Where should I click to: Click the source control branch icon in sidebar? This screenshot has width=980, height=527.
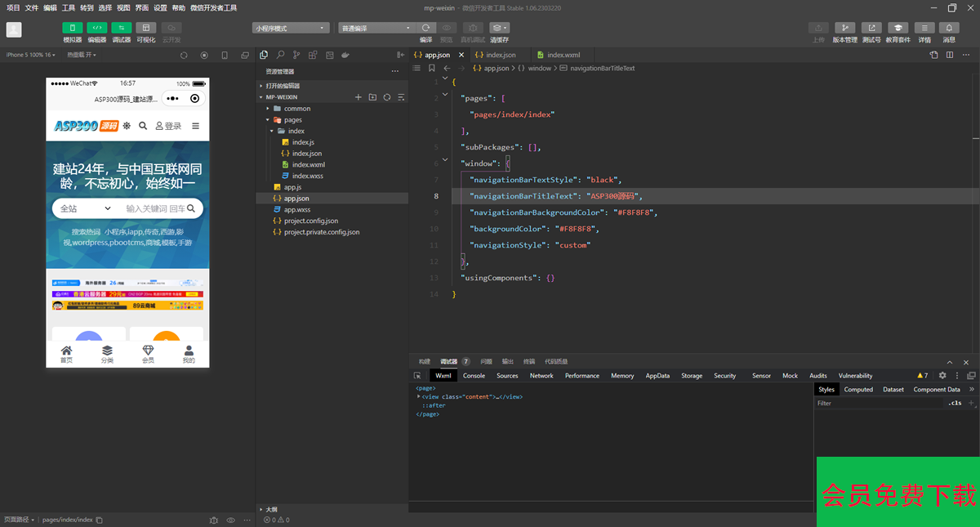296,55
